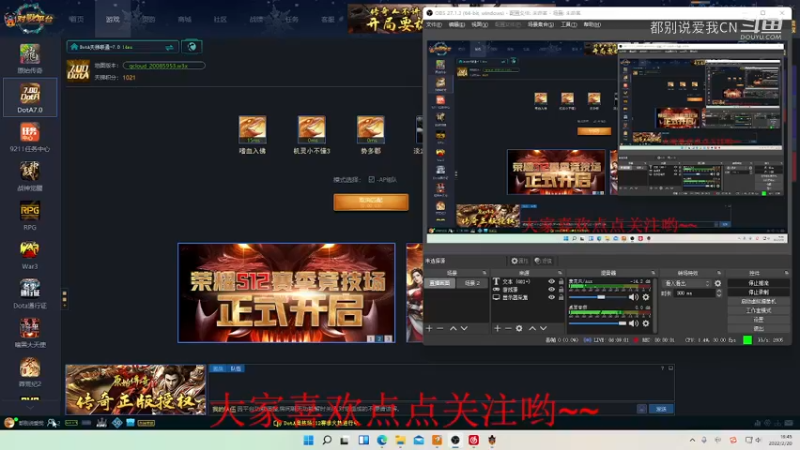Open source properties gear in OBS Sources toolbar
This screenshot has height=450, width=800.
pos(519,329)
